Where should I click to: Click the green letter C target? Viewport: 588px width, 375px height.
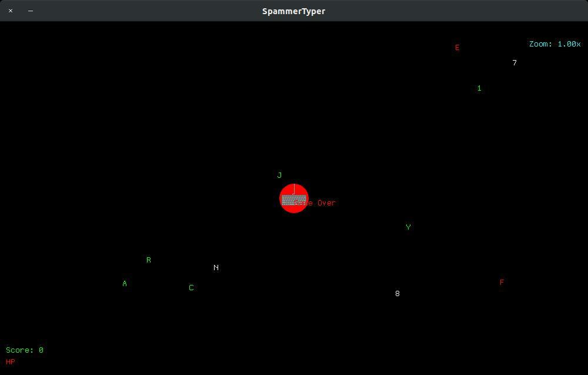[x=191, y=288]
